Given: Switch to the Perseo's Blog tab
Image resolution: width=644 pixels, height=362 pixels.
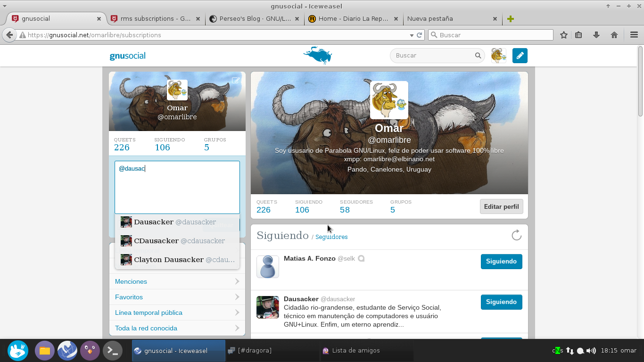Looking at the screenshot, I should [x=254, y=19].
